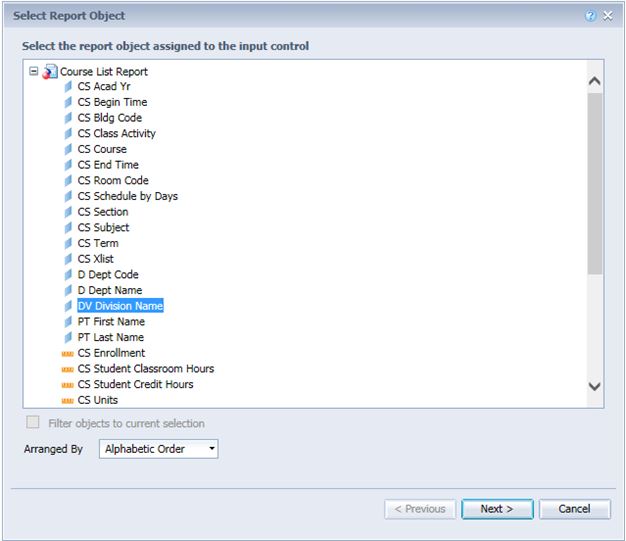Click the dimension icon beside DV Division Name

pyautogui.click(x=68, y=306)
